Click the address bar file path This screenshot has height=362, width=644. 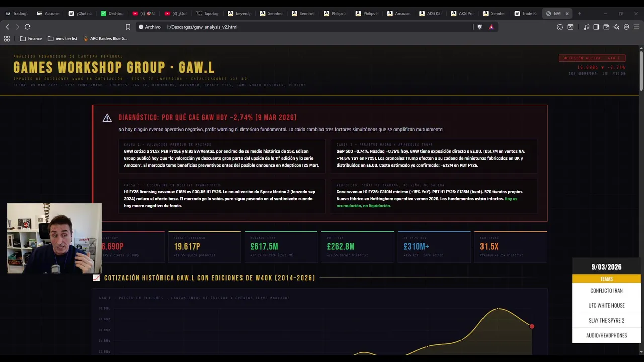[x=202, y=27]
